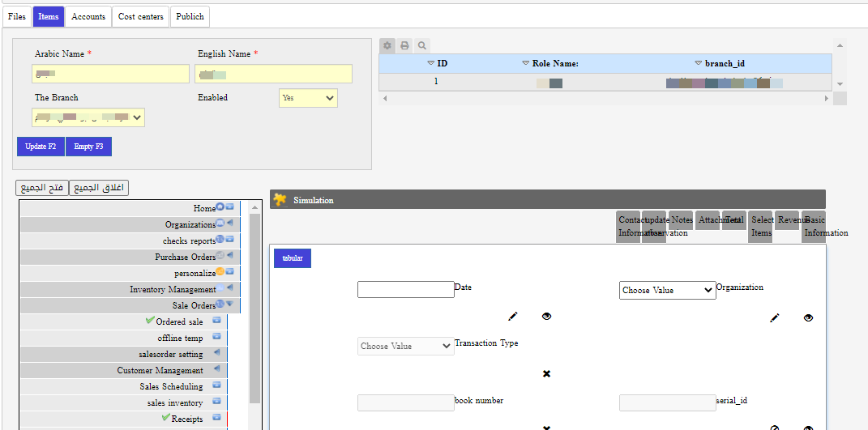The width and height of the screenshot is (868, 430).
Task: Click into the Date input field
Action: coord(405,289)
